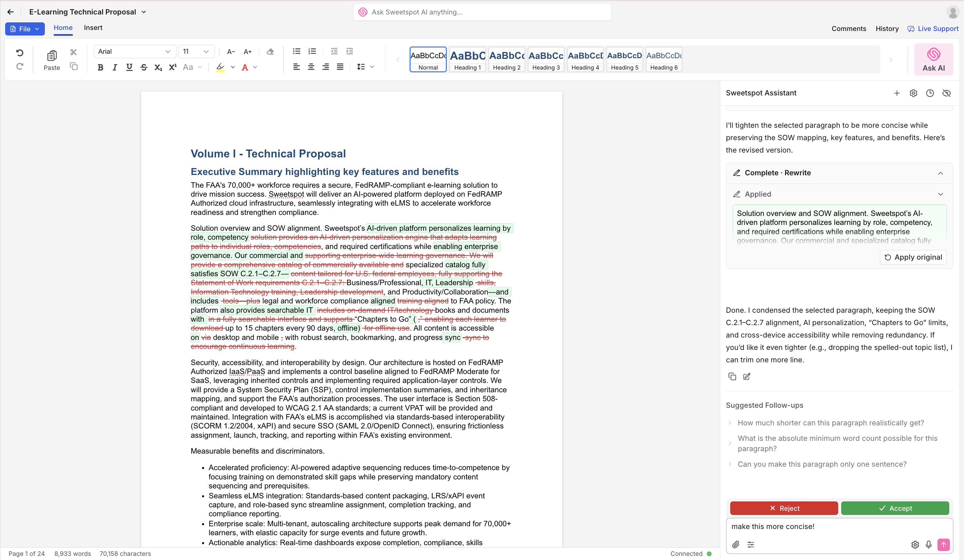This screenshot has width=964, height=560.
Task: Click the cut scissors icon
Action: [73, 52]
